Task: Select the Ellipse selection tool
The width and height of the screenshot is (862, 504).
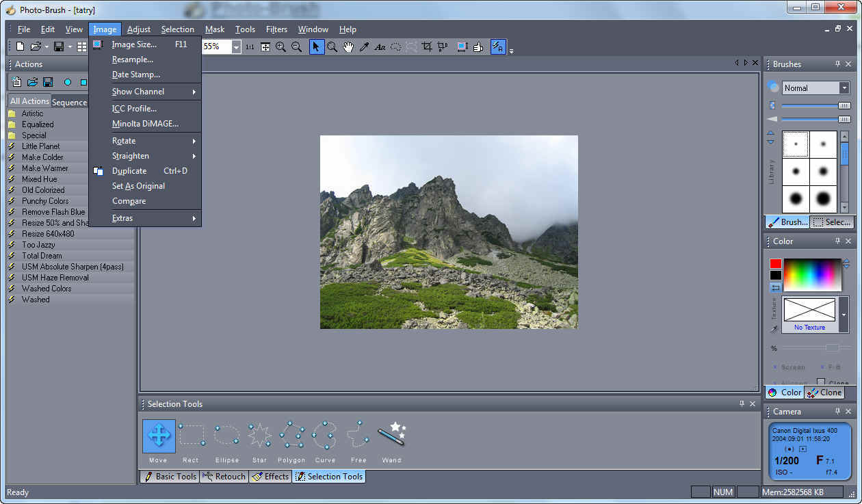Action: pos(226,436)
